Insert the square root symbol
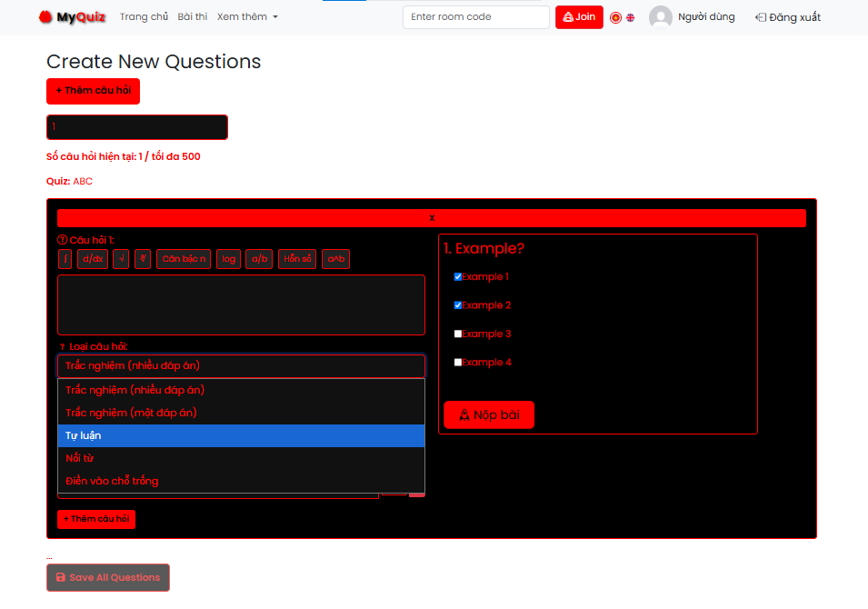Viewport: 868px width, 609px height. point(121,259)
